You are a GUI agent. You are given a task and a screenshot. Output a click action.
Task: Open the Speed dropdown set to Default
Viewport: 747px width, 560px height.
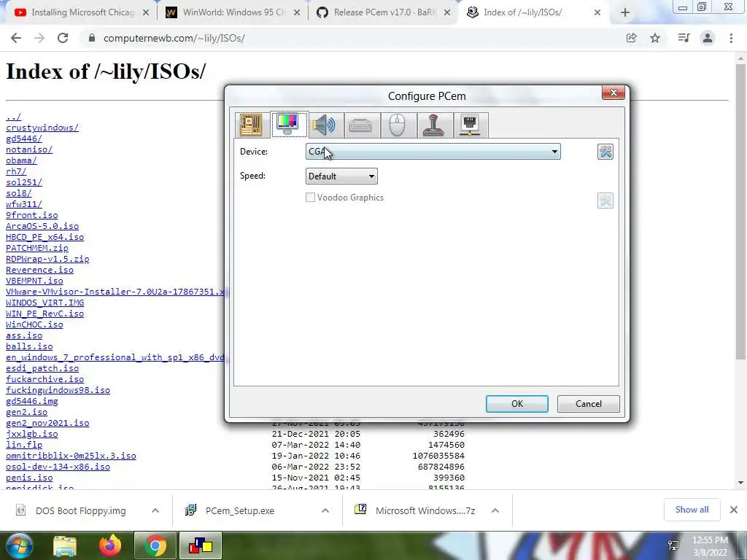pyautogui.click(x=341, y=176)
